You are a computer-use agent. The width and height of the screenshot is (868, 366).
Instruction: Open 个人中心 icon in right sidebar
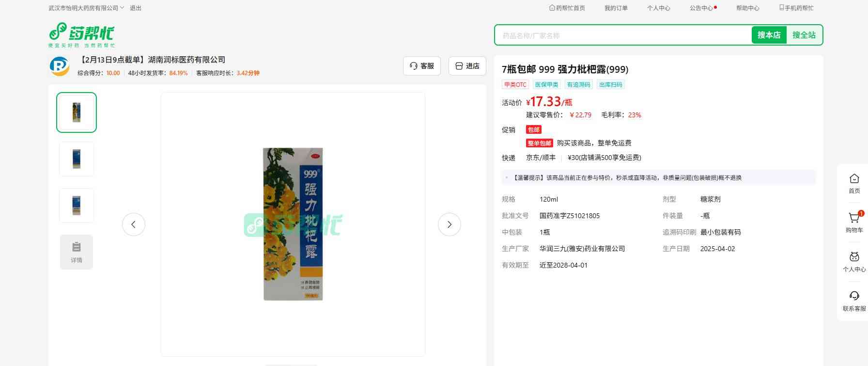(x=854, y=258)
